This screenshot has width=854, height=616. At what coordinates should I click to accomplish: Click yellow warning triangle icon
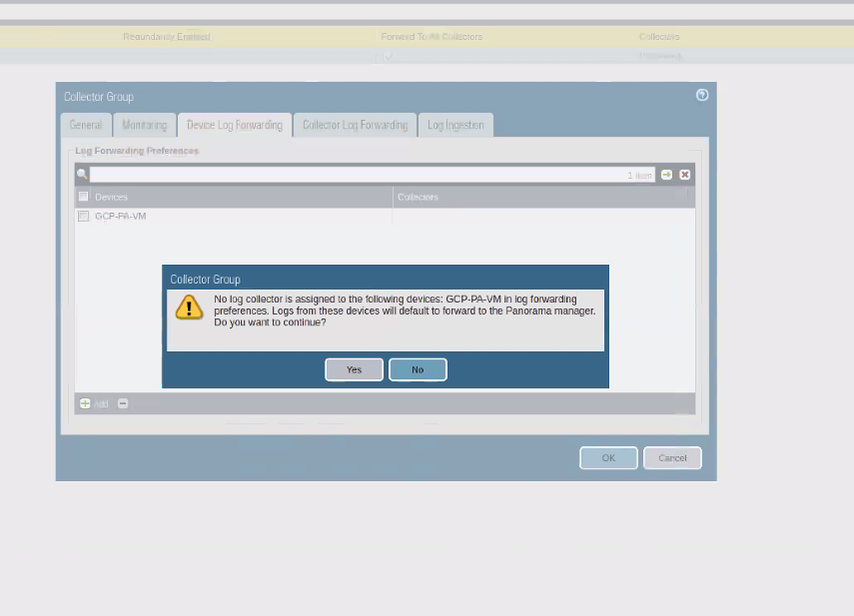click(189, 308)
